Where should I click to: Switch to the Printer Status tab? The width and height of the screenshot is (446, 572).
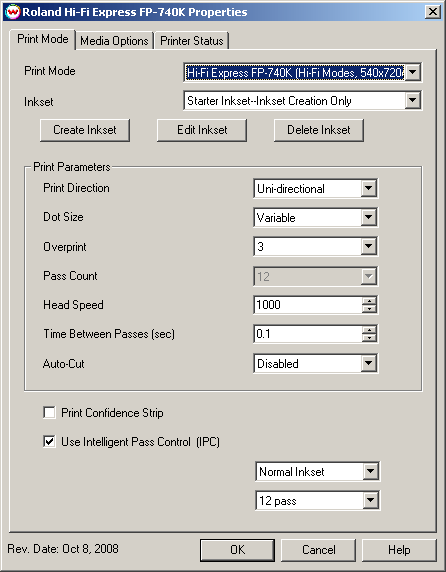click(192, 40)
